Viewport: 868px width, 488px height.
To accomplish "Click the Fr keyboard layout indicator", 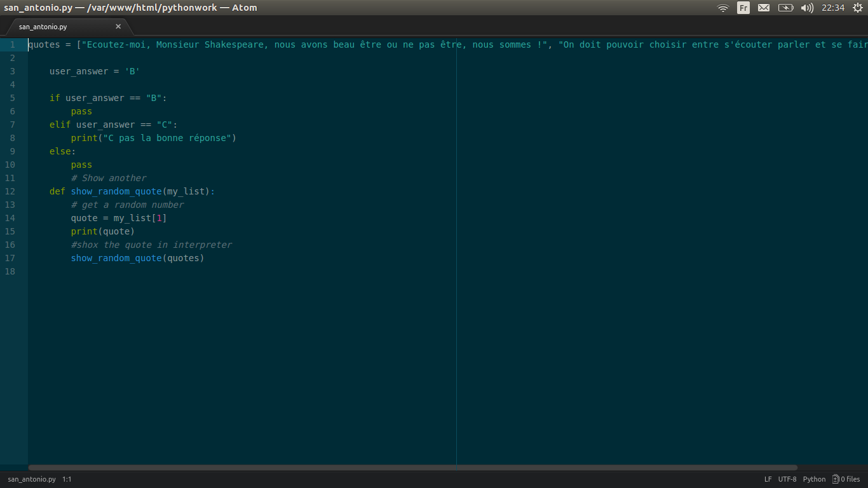I will coord(743,8).
